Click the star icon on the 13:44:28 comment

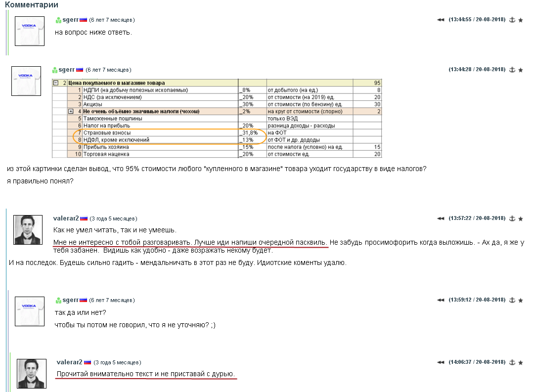click(521, 70)
